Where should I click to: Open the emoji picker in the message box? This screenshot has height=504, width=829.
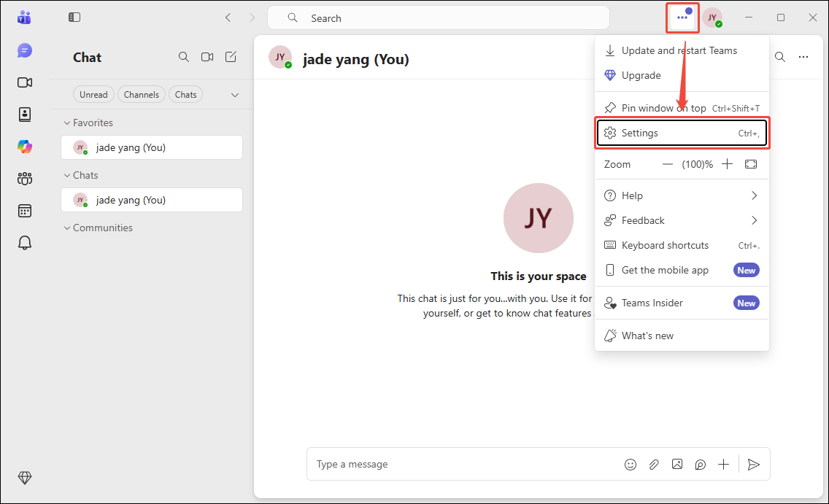[631, 465]
